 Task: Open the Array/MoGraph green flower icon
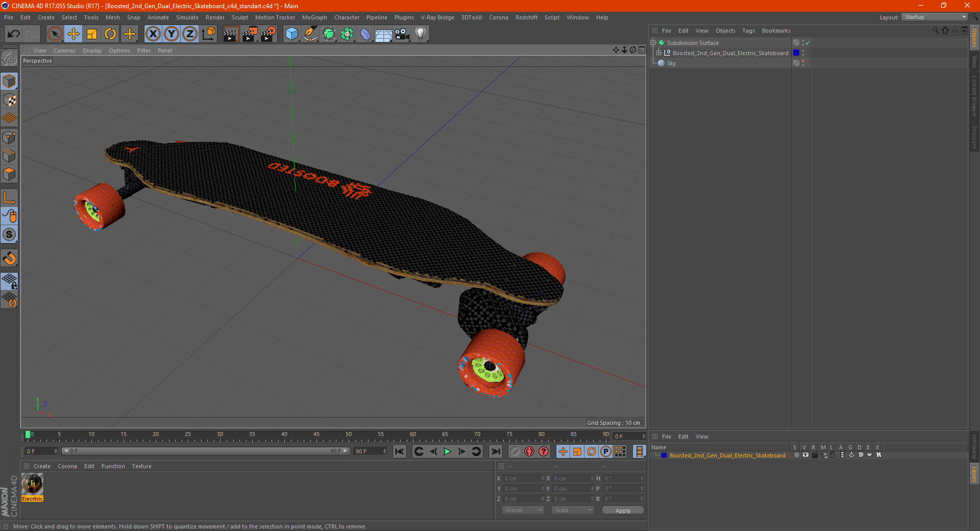coord(347,34)
